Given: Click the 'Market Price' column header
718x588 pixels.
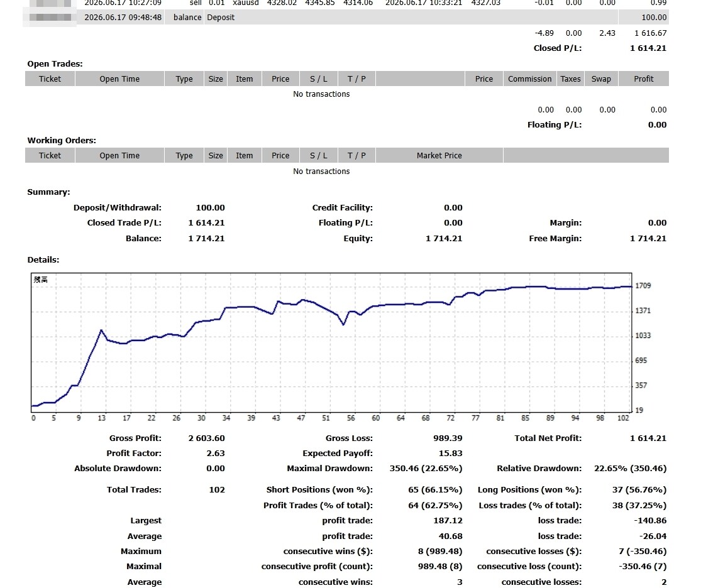Looking at the screenshot, I should [439, 156].
